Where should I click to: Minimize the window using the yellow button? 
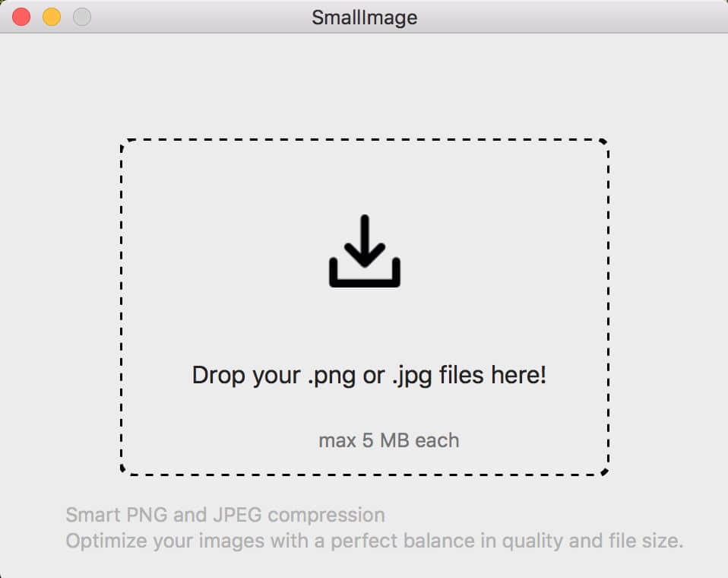[52, 17]
